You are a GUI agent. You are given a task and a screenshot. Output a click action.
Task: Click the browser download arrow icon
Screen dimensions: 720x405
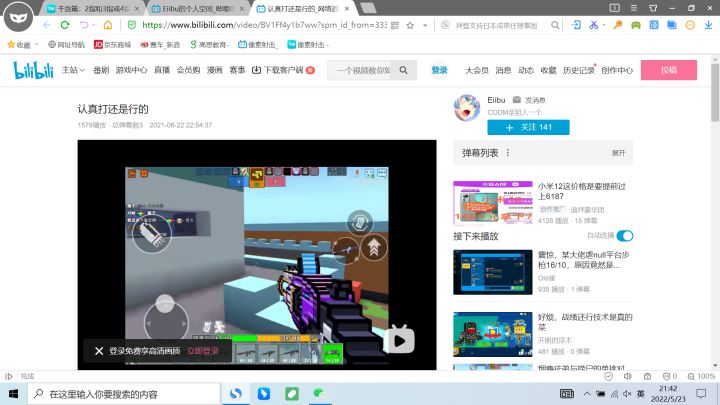[x=709, y=25]
